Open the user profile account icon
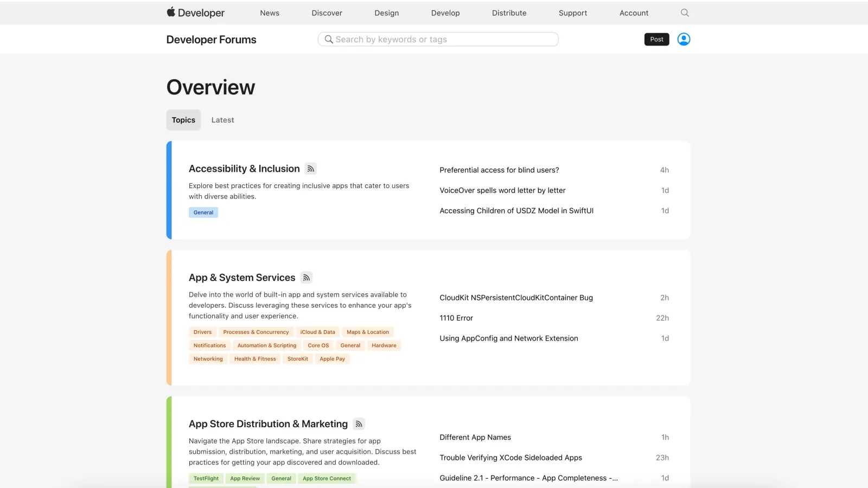This screenshot has width=868, height=488. click(684, 39)
